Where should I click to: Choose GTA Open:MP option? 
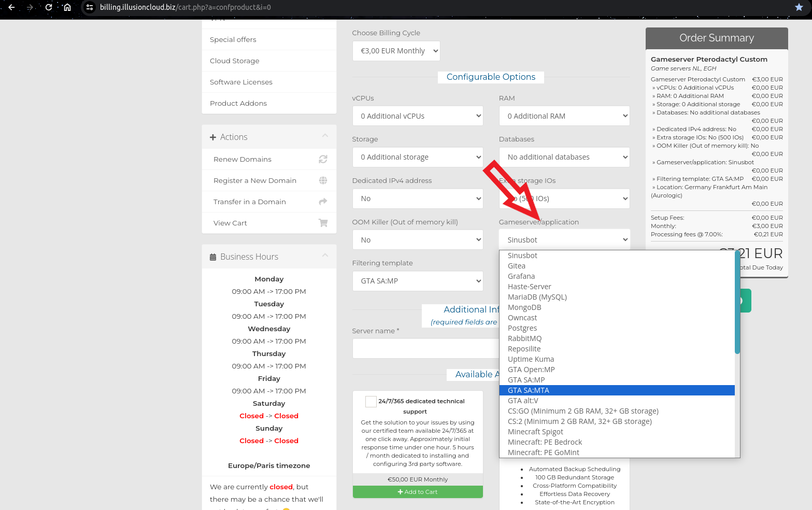tap(617, 370)
